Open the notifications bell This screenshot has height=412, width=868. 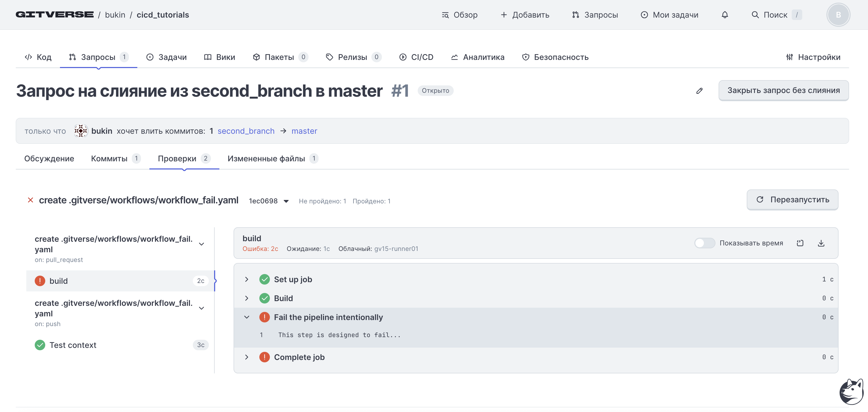tap(724, 15)
